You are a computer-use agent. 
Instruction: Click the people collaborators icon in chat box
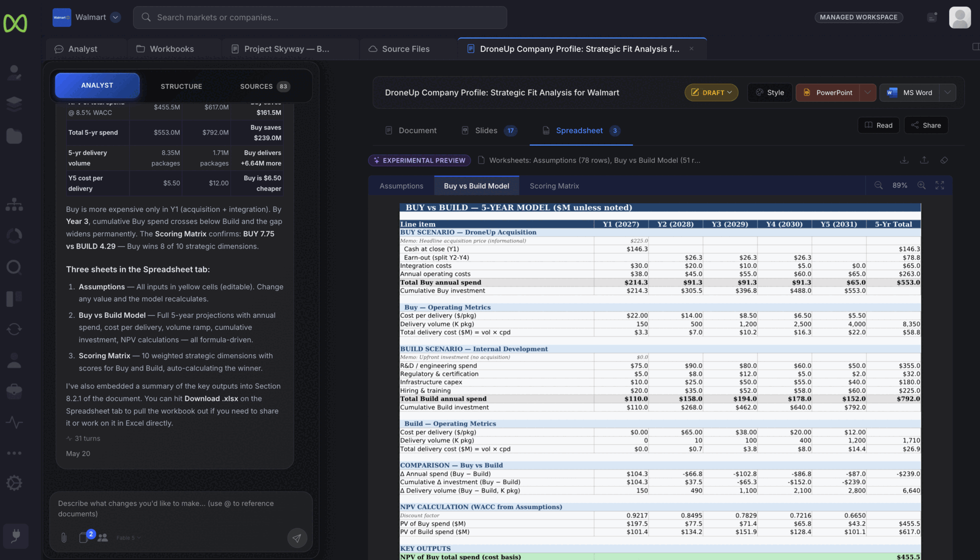103,537
